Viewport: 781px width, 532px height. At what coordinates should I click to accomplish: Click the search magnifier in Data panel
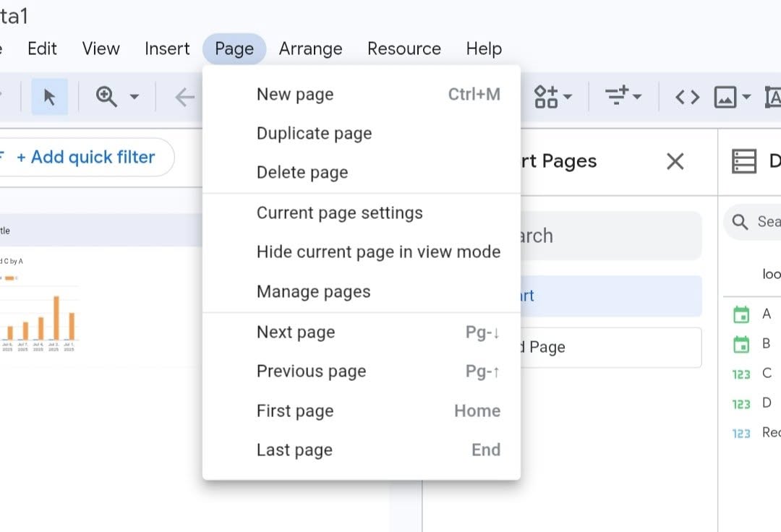click(740, 222)
